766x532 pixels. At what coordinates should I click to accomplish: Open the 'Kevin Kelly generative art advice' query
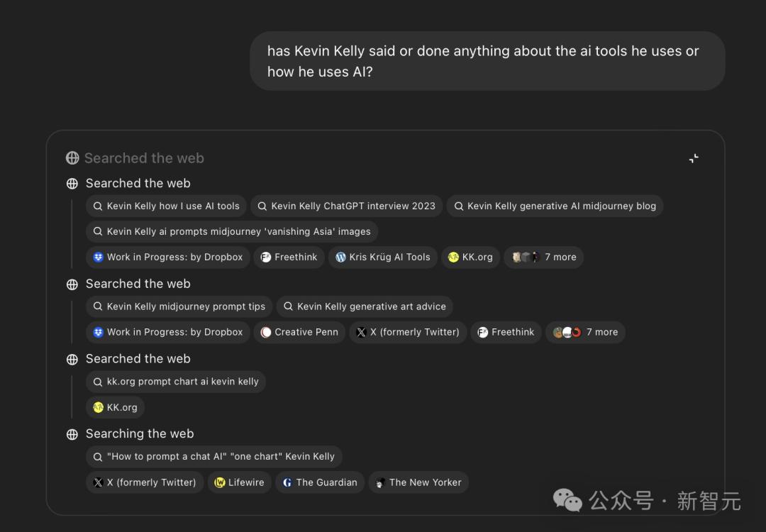tap(365, 307)
